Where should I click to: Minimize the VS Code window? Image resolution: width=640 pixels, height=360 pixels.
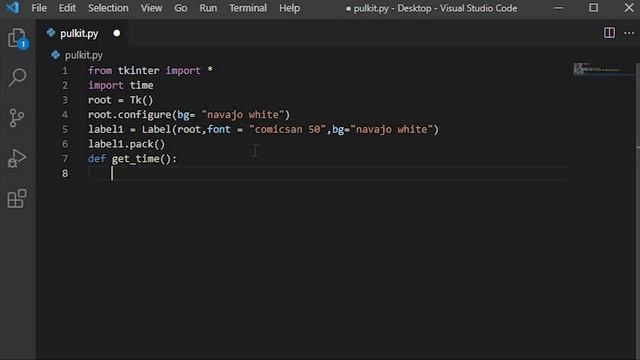pyautogui.click(x=558, y=8)
